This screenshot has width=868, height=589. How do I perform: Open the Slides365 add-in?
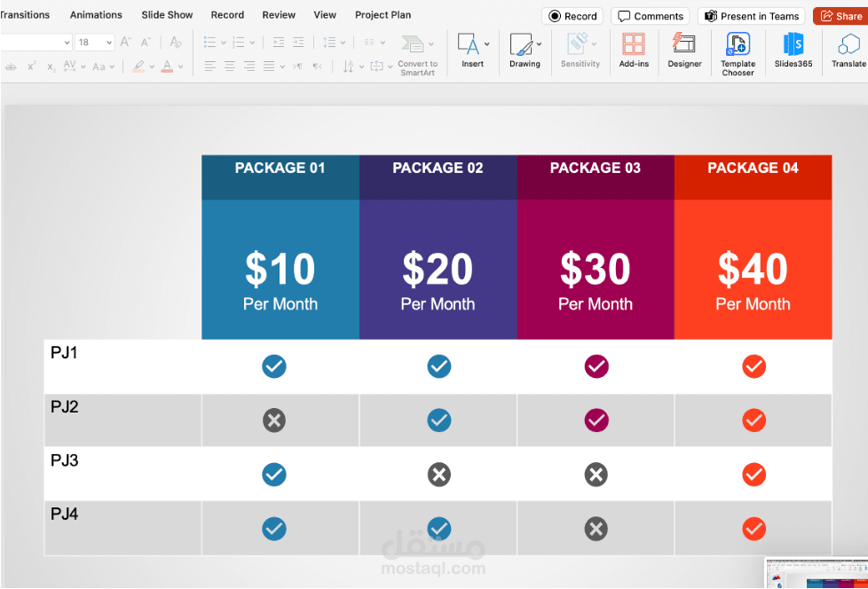(793, 51)
